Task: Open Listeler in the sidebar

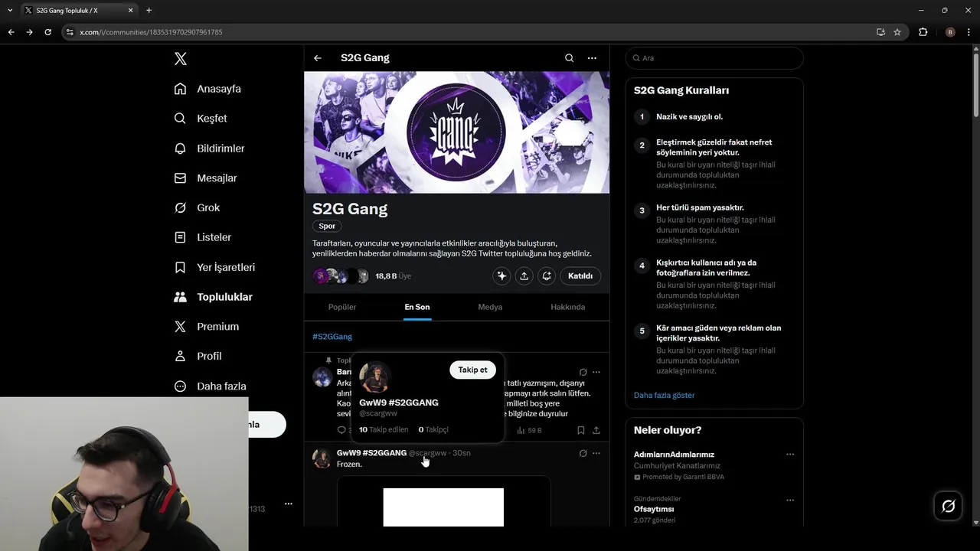Action: click(202, 237)
